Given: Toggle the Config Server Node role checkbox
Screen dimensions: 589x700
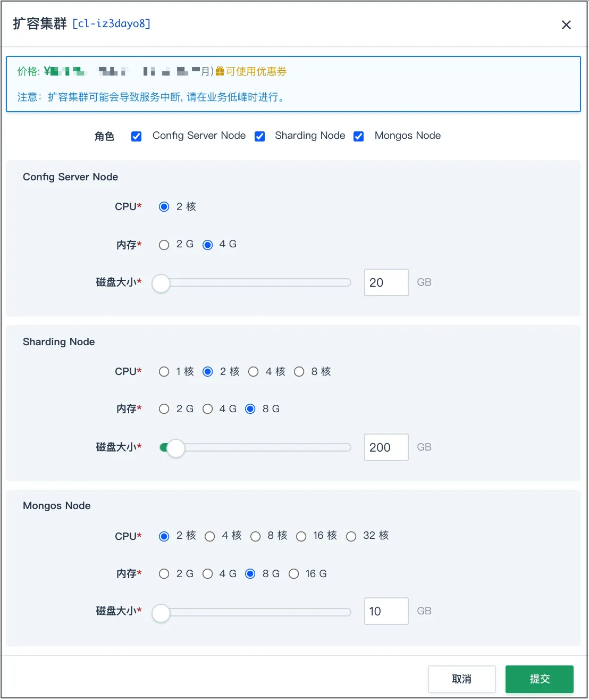Looking at the screenshot, I should 137,137.
